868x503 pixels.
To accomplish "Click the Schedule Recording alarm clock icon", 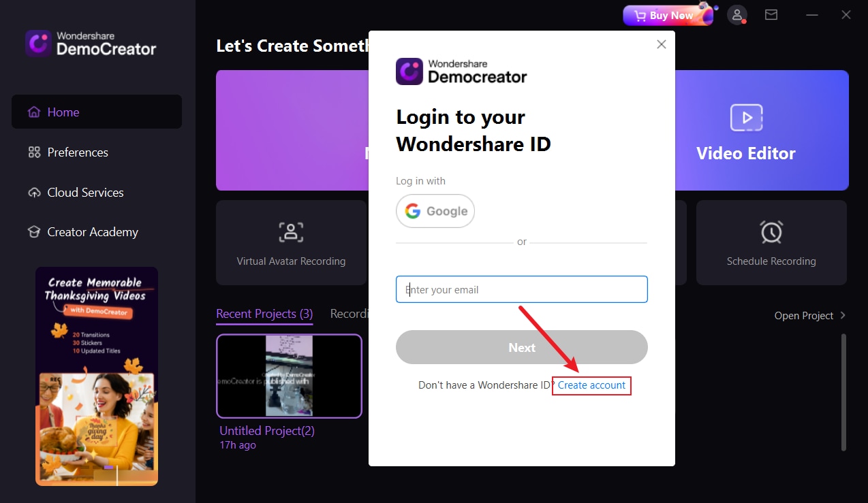I will click(x=771, y=231).
